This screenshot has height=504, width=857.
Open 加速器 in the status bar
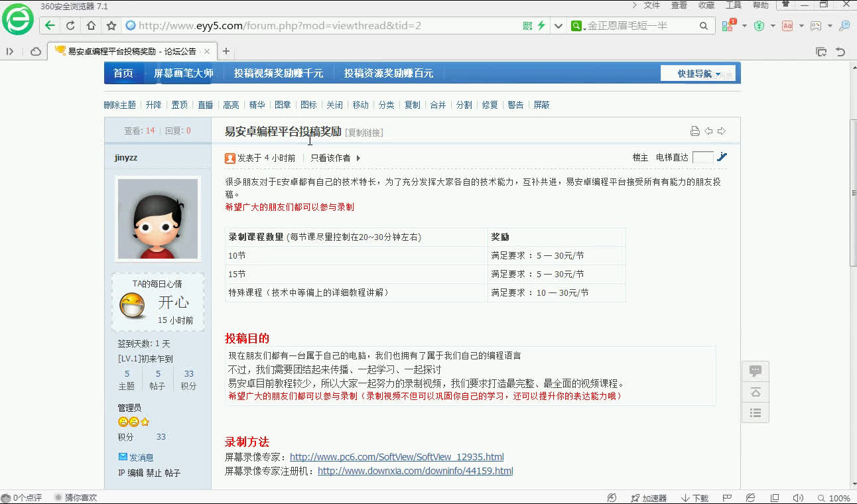648,498
